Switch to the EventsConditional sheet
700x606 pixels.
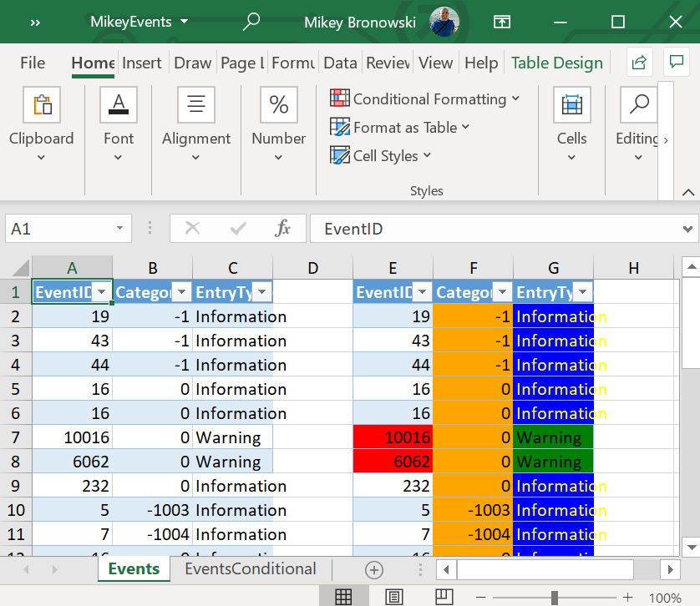point(249,568)
